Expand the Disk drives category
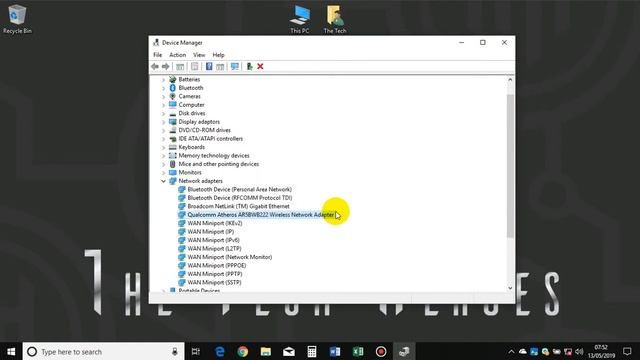 click(163, 113)
